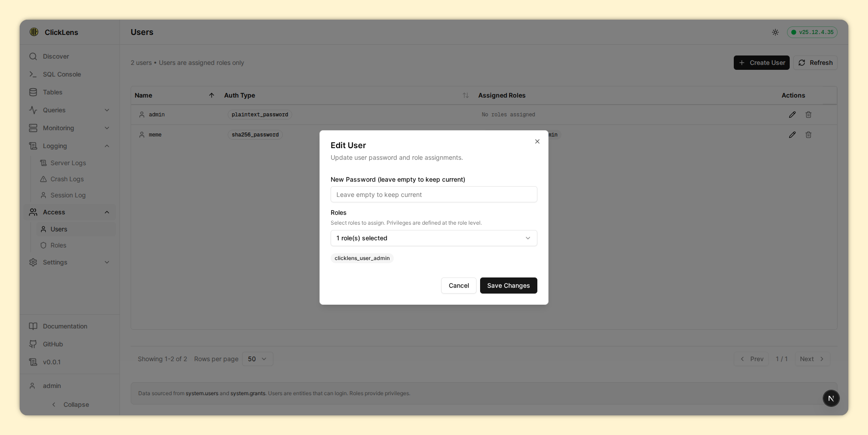Cancel the Edit User dialog
The height and width of the screenshot is (435, 868).
tap(458, 286)
